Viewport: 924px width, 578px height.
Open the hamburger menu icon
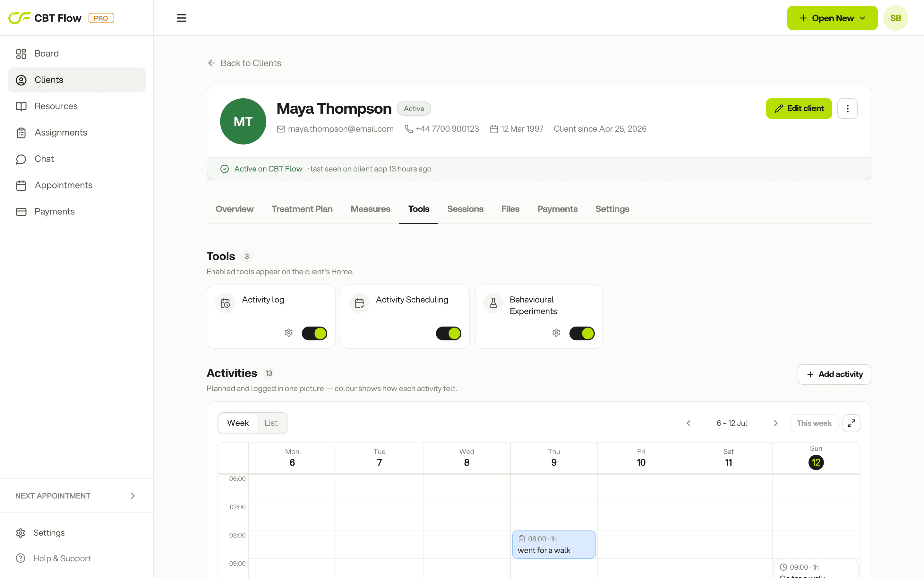pyautogui.click(x=181, y=18)
